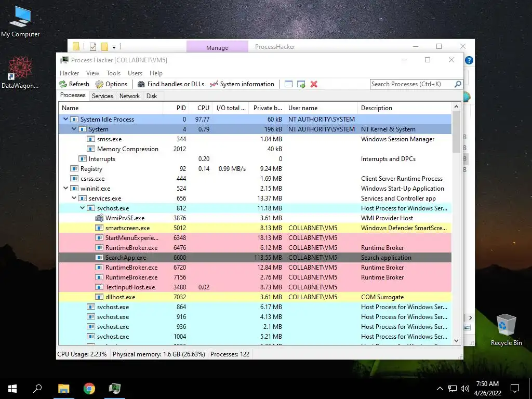Select svchost.exe with PID 1004
The height and width of the screenshot is (399, 532).
[x=255, y=336]
